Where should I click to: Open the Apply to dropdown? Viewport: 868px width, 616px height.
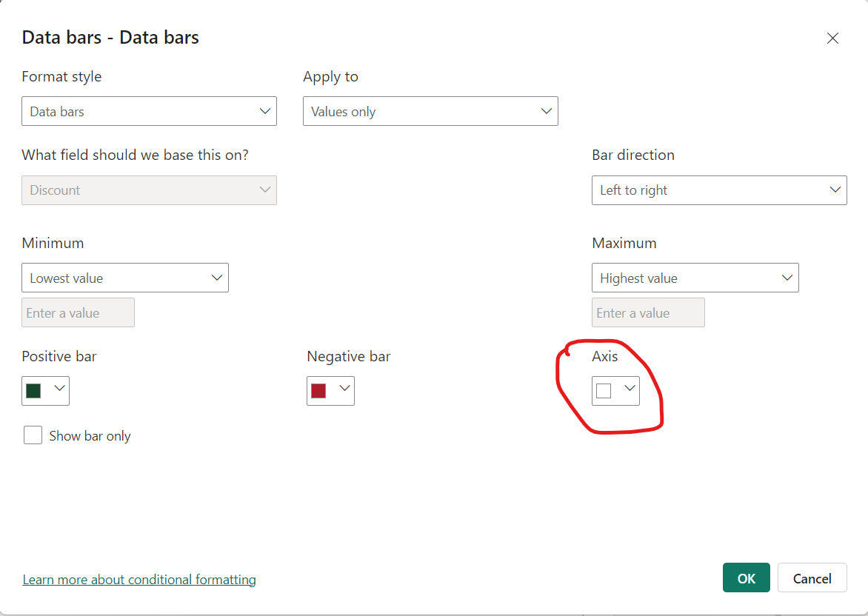pyautogui.click(x=430, y=111)
